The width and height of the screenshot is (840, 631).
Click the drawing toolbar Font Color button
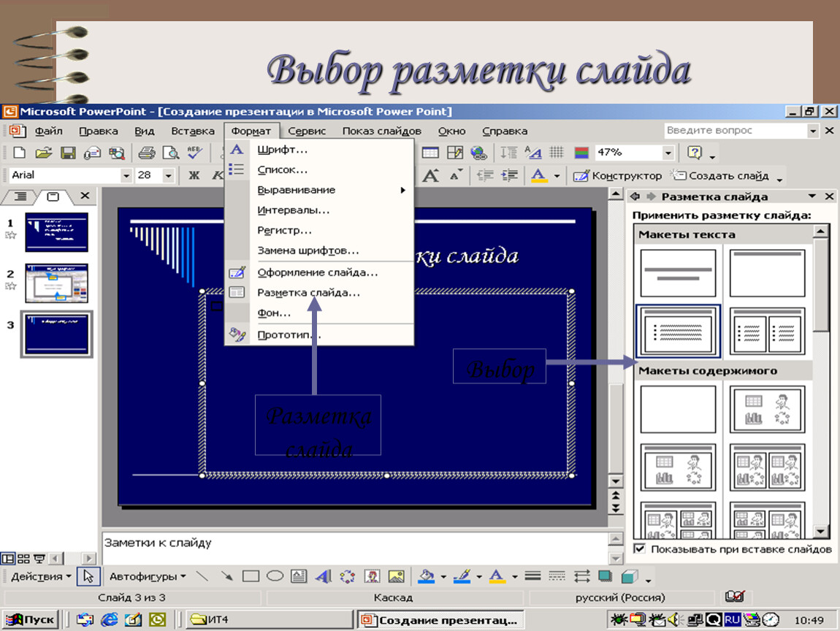pos(497,576)
